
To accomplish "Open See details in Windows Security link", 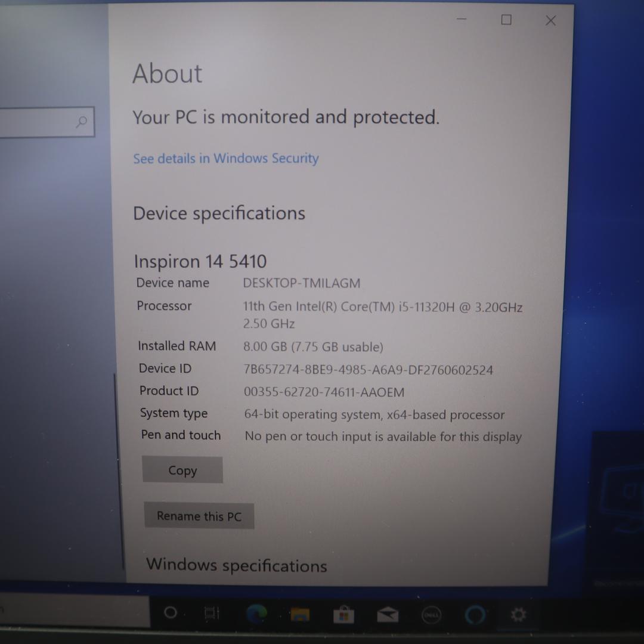I will 226,159.
